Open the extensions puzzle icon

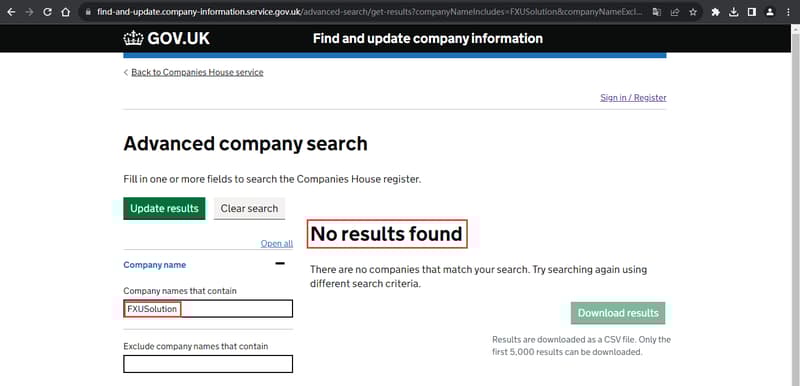coord(715,12)
